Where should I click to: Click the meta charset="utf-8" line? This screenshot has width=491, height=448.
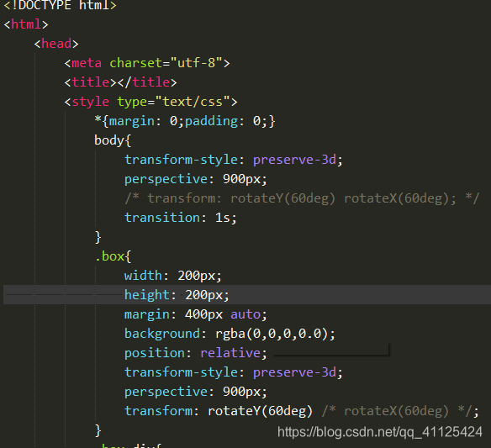pyautogui.click(x=147, y=63)
